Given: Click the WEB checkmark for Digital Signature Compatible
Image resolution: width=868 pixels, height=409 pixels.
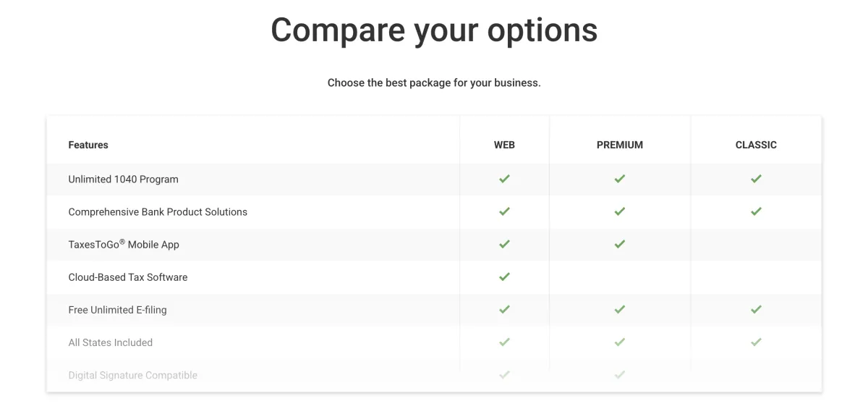Looking at the screenshot, I should pos(504,374).
